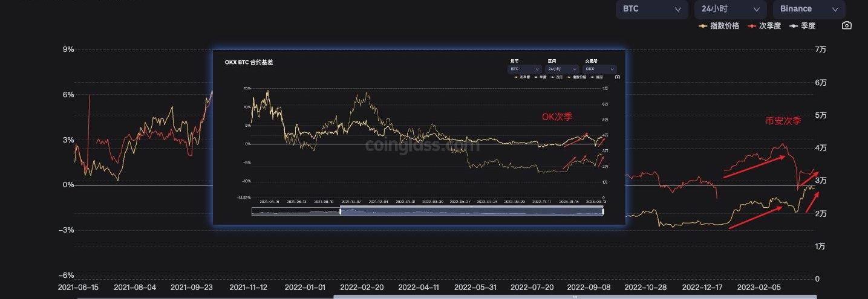Toggle 指数价格 legend in inset OKX chart
This screenshot has width=868, height=299.
(576, 77)
